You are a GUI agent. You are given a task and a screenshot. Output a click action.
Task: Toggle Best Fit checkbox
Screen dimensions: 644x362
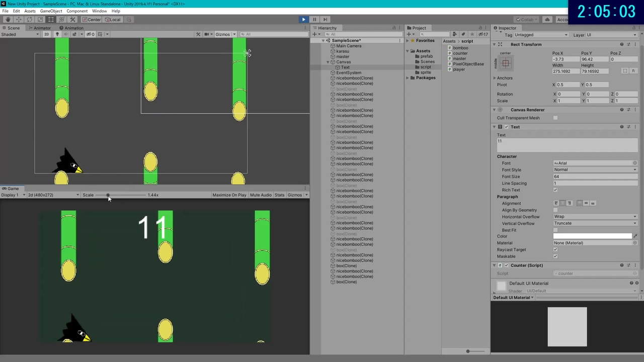pos(555,230)
